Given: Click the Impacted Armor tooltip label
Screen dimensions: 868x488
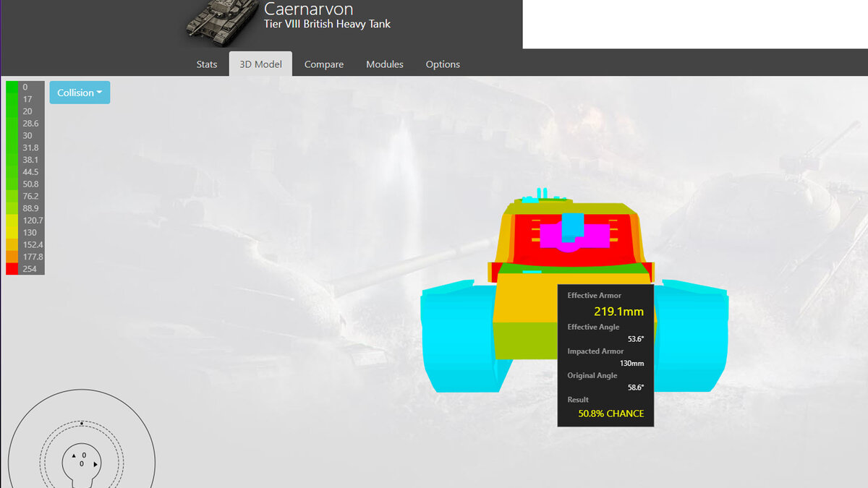Looking at the screenshot, I should coord(595,351).
